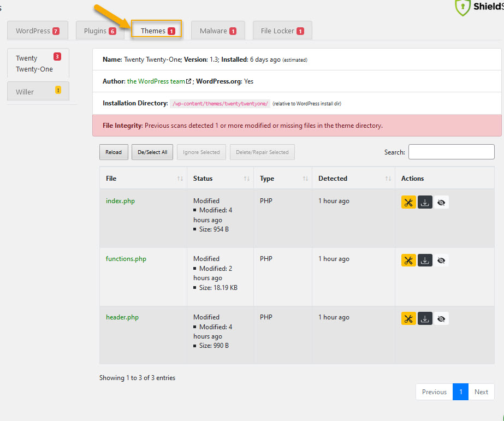Repair the functions.php file
Screen dimensions: 504x421
(x=408, y=260)
